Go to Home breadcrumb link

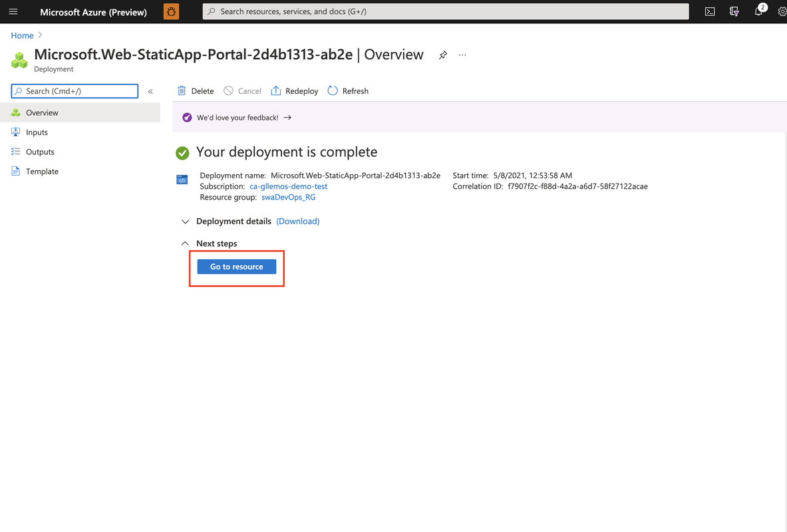tap(22, 36)
